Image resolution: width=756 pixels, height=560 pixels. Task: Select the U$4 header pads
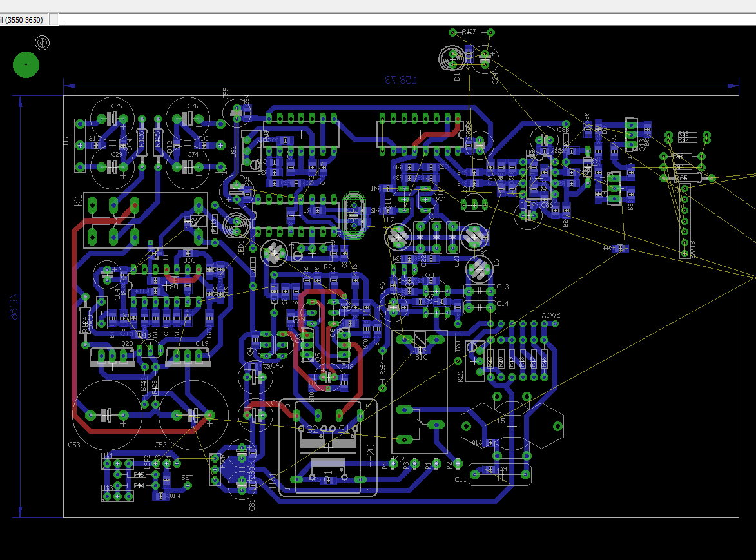tap(117, 464)
